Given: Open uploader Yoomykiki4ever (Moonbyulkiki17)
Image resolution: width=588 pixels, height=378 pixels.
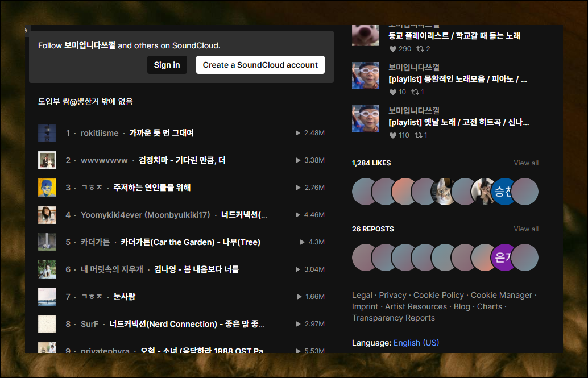Looking at the screenshot, I should [146, 215].
